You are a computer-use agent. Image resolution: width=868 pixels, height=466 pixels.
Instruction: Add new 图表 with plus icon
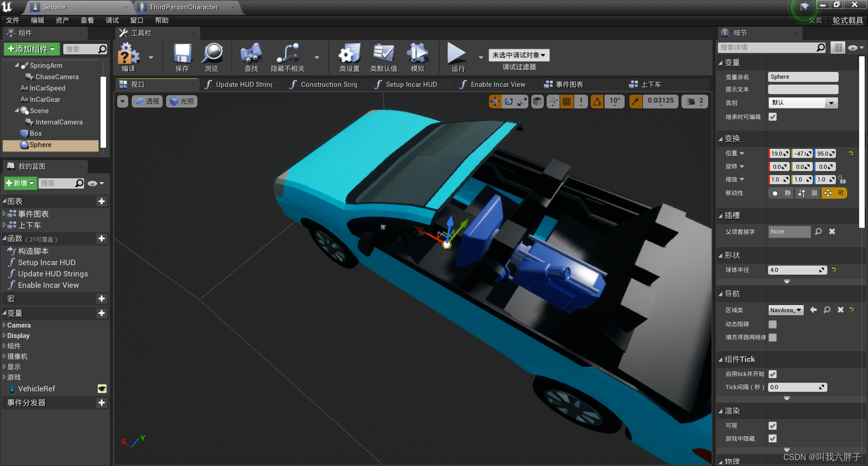tap(102, 201)
